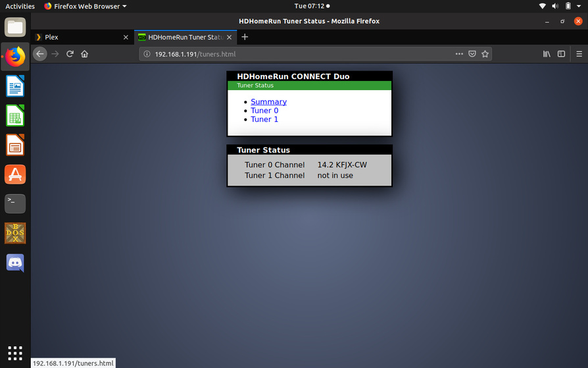Open the clock and calendar panel
The width and height of the screenshot is (588, 368).
[312, 6]
